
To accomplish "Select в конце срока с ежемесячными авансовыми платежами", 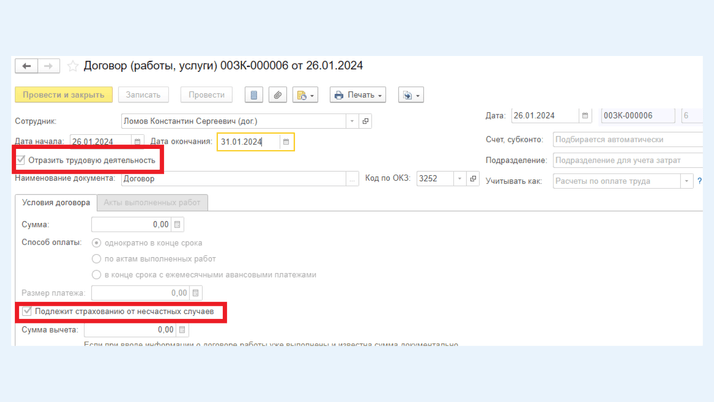I will click(x=96, y=275).
